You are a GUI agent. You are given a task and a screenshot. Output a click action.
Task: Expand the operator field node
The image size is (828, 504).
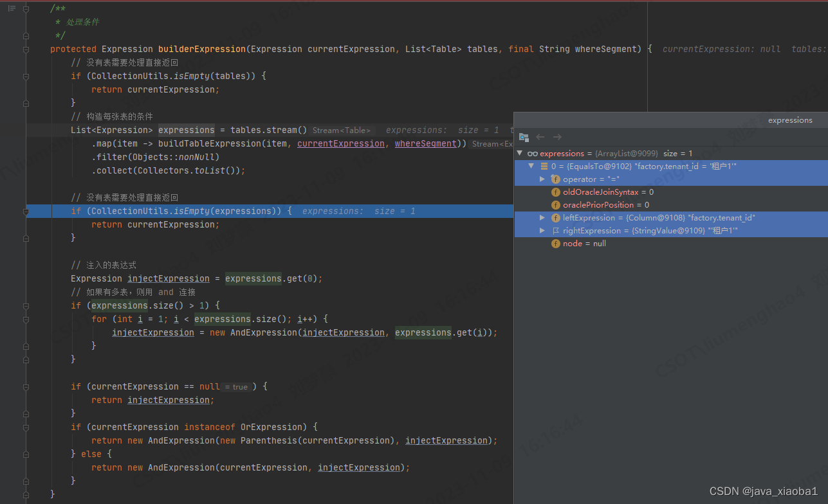[544, 179]
